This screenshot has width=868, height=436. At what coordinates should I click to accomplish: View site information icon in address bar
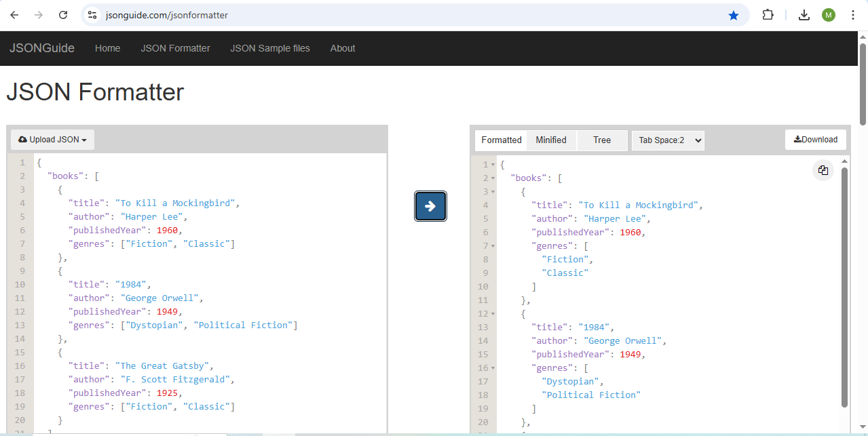tap(93, 15)
